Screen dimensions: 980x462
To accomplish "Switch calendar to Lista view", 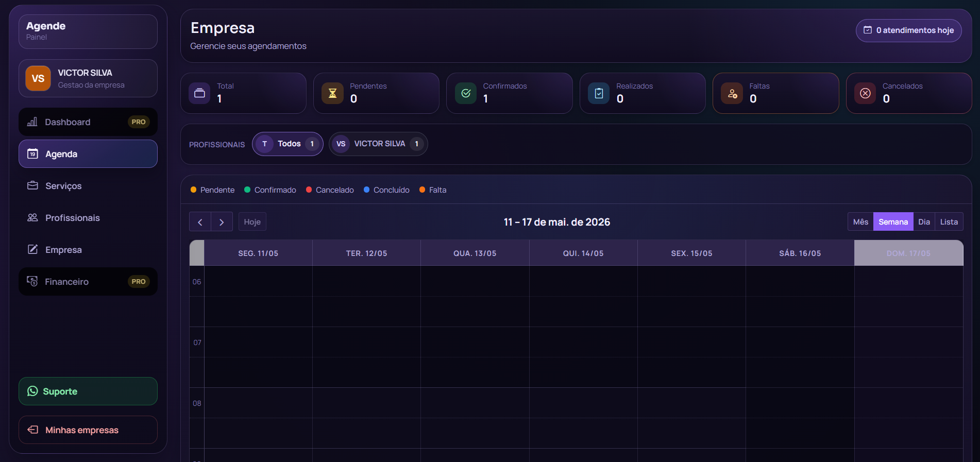I will click(x=949, y=221).
